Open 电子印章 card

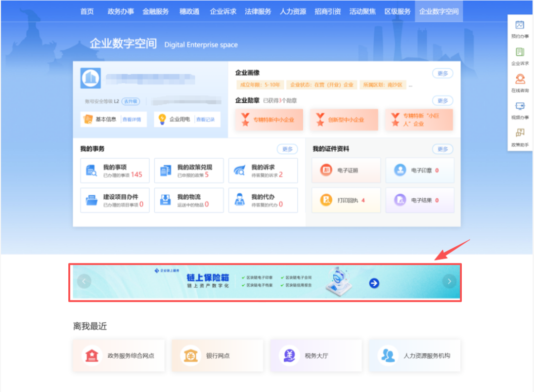point(419,170)
